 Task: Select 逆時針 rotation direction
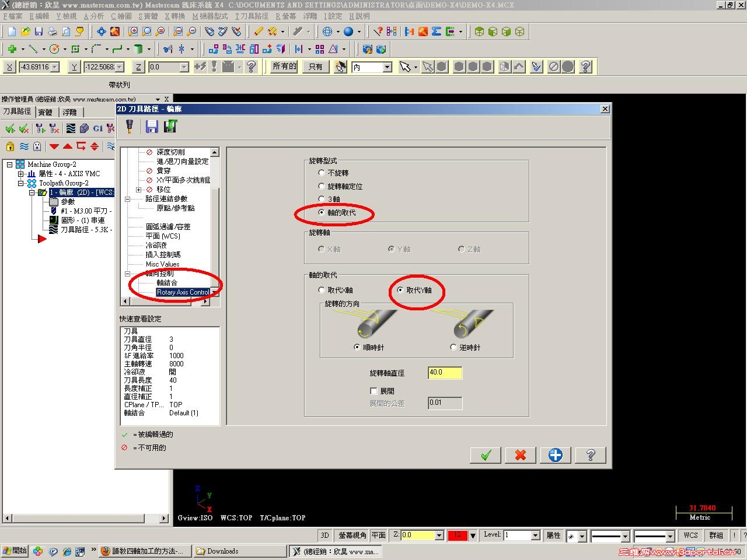click(453, 347)
